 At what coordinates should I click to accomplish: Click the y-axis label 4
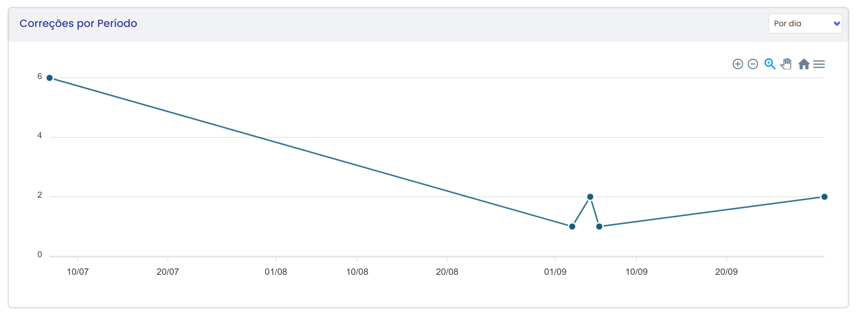pyautogui.click(x=40, y=136)
